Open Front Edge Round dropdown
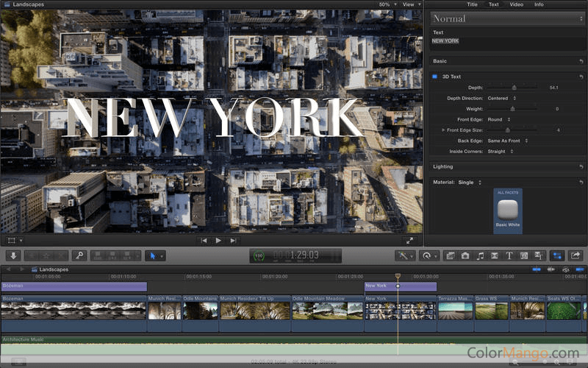Screen dimensions: 588x368 (x=499, y=119)
